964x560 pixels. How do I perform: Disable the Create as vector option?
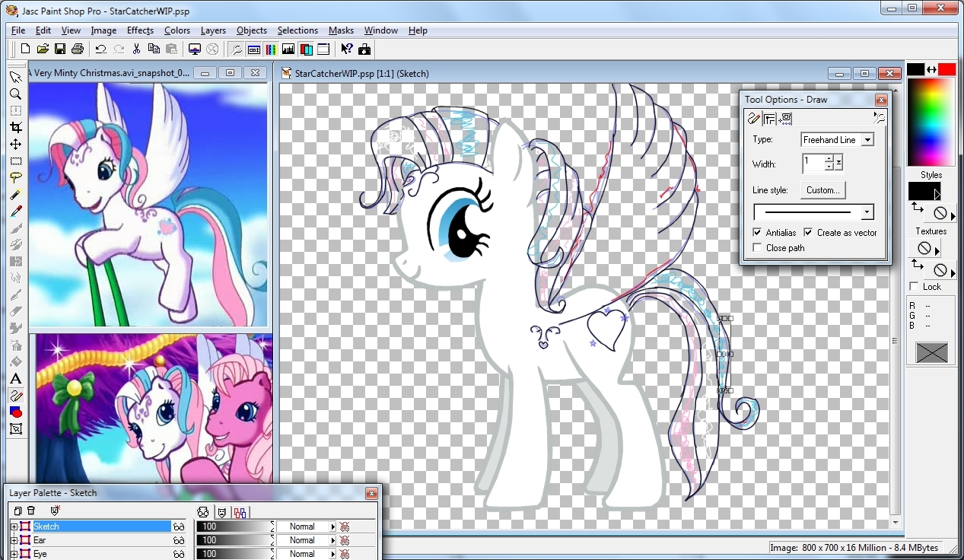pyautogui.click(x=808, y=233)
